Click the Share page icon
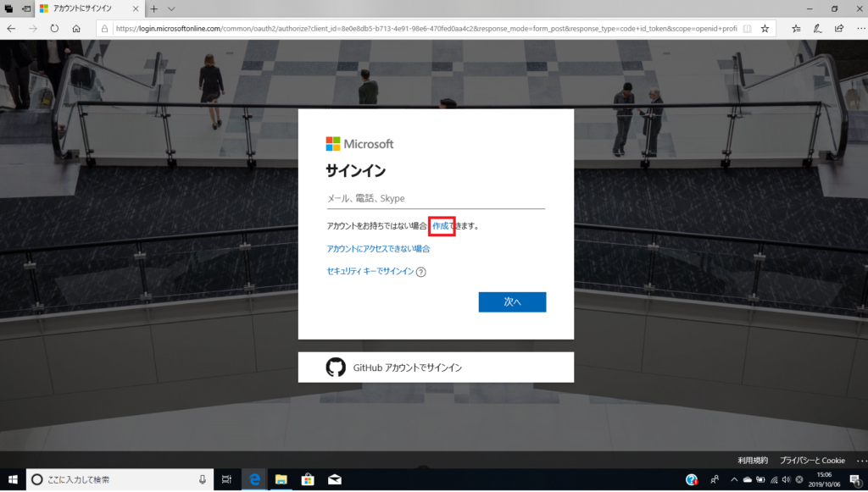This screenshot has width=868, height=492. [839, 29]
